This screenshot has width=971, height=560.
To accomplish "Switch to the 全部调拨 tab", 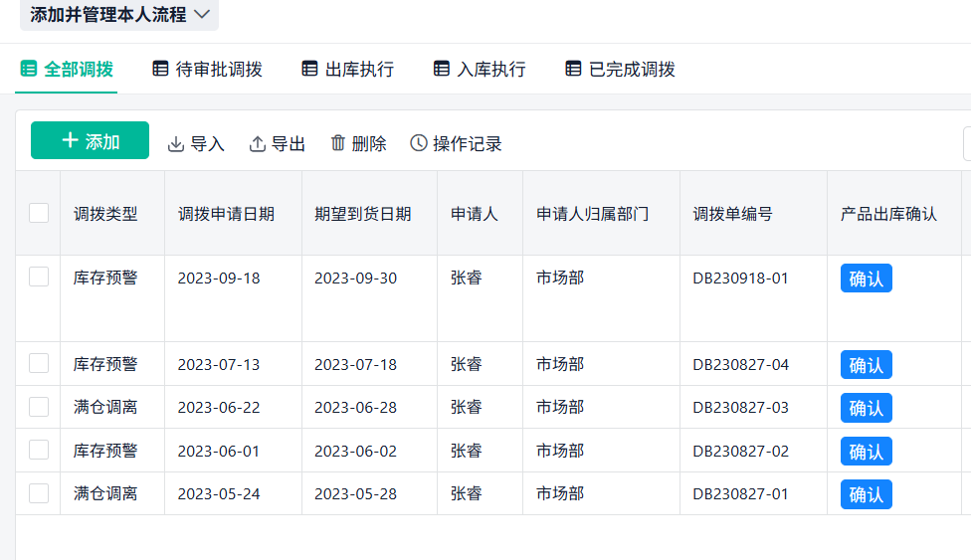I will click(x=78, y=69).
